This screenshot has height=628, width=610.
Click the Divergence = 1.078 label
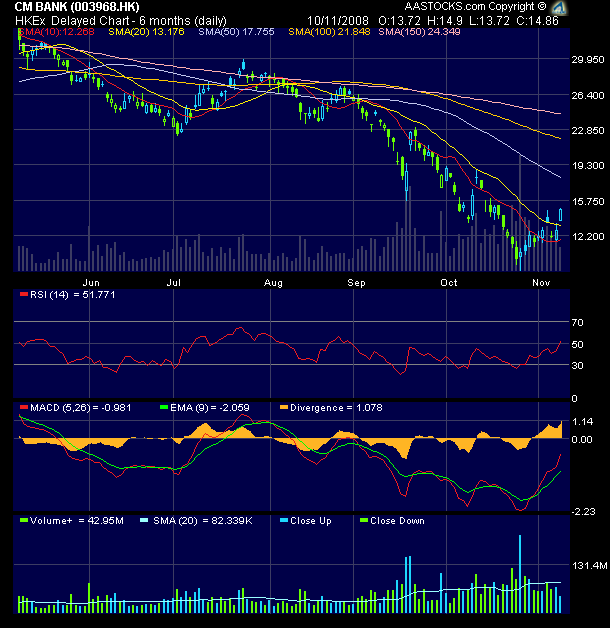[336, 408]
